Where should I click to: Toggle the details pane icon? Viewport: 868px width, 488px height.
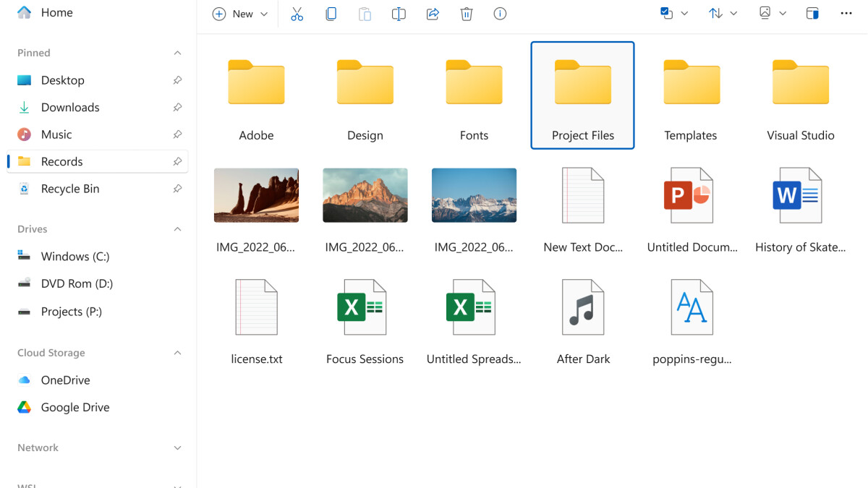[812, 14]
